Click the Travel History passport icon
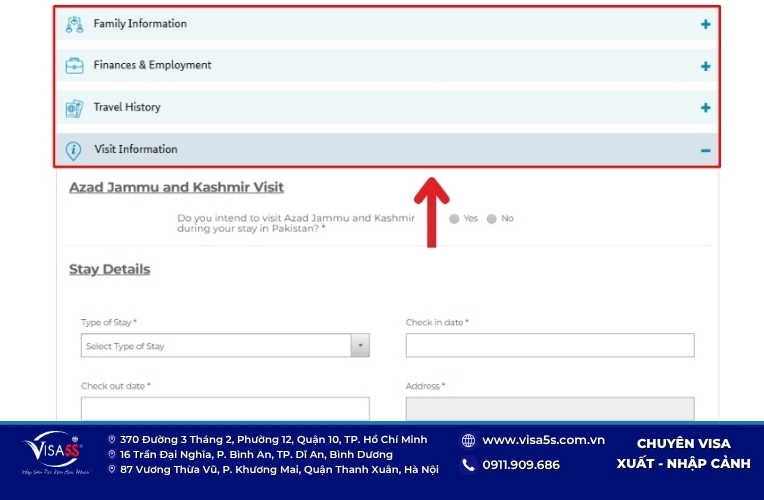 coord(75,108)
